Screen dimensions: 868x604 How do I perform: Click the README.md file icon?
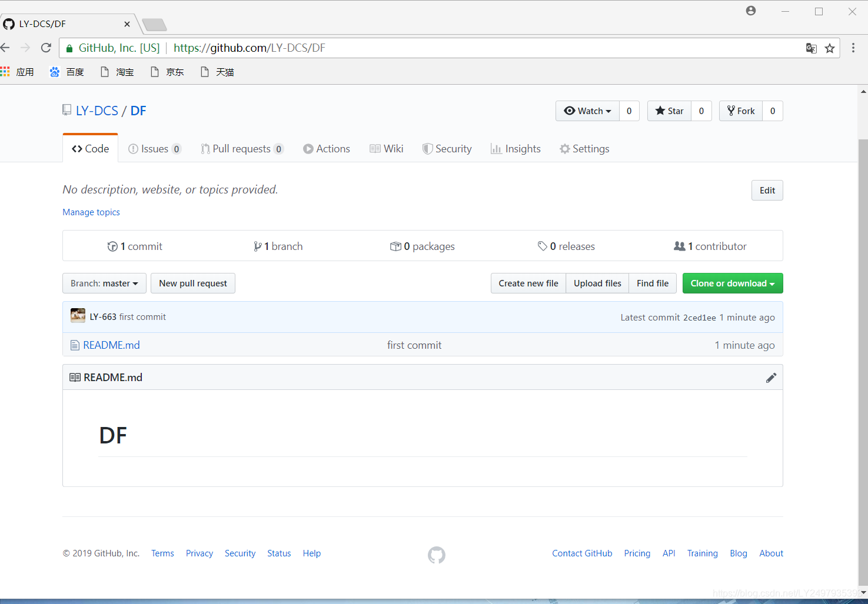(x=75, y=345)
